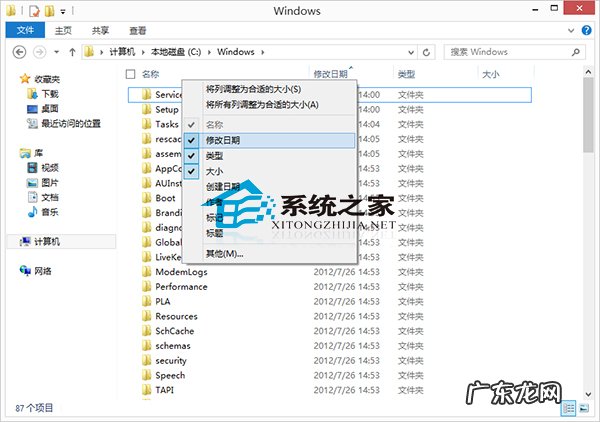The width and height of the screenshot is (600, 422).
Task: Enable the 创建日期 column in menu
Action: click(x=270, y=187)
